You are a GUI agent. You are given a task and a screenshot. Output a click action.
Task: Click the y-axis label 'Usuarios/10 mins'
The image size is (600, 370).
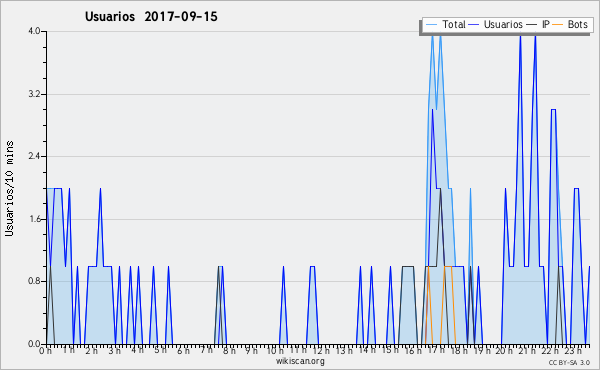(9, 188)
